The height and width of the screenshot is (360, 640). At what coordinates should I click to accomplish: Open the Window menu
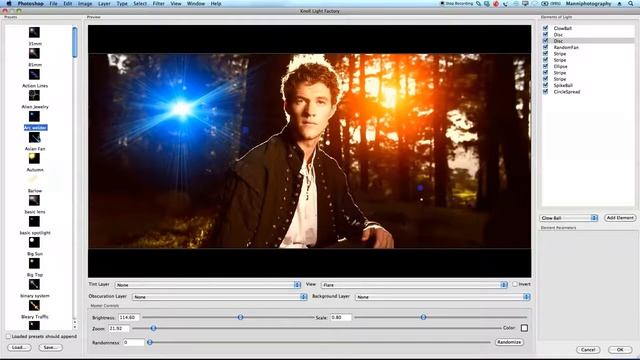[x=196, y=3]
